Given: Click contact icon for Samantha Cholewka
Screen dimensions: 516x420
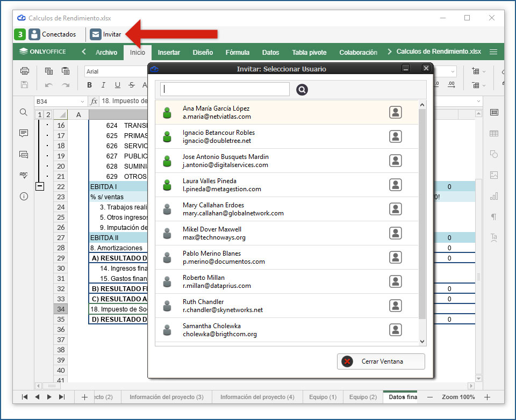Looking at the screenshot, I should pyautogui.click(x=395, y=330).
